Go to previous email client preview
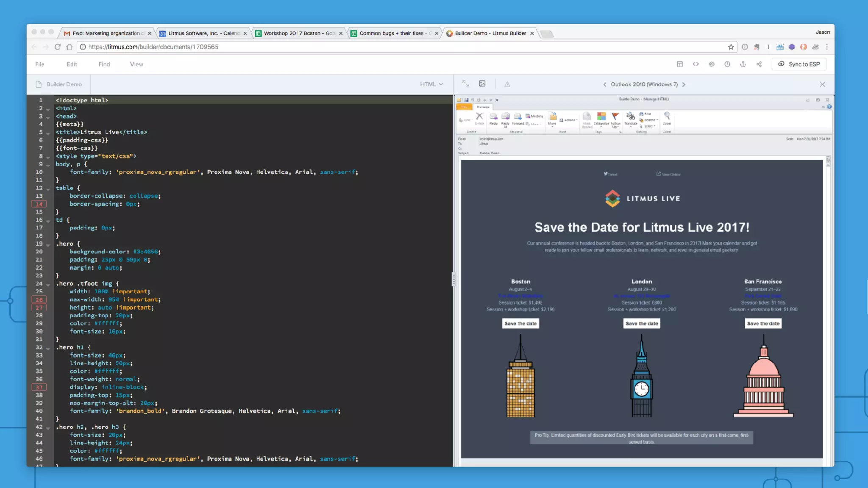868x488 pixels. click(605, 84)
